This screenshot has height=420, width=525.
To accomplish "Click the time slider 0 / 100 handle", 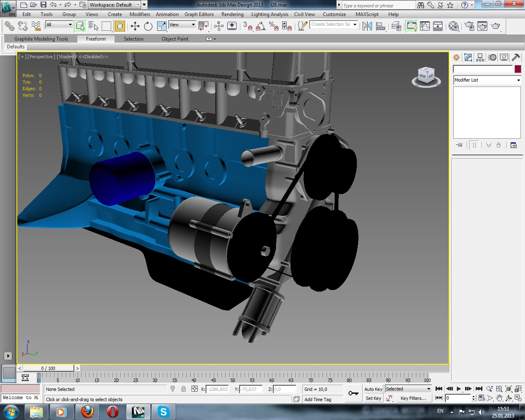I will [48, 368].
